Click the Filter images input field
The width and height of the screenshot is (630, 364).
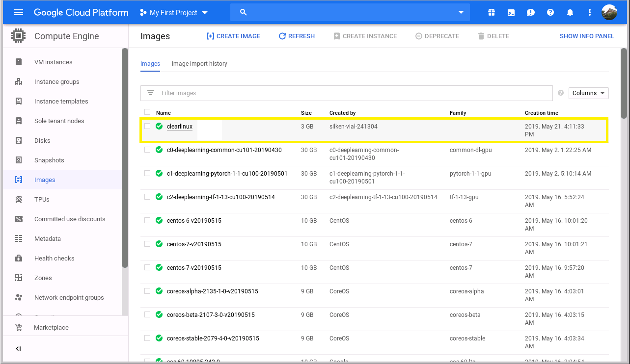pos(346,93)
